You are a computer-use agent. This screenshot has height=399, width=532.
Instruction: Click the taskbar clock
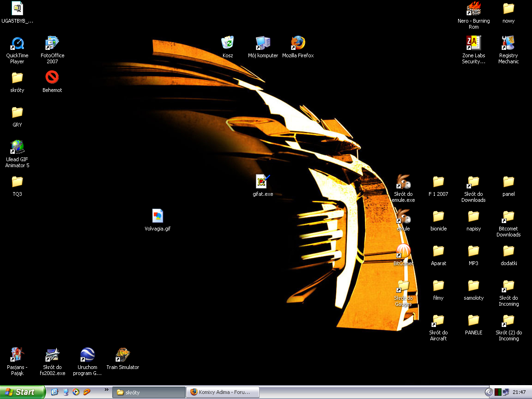click(519, 392)
